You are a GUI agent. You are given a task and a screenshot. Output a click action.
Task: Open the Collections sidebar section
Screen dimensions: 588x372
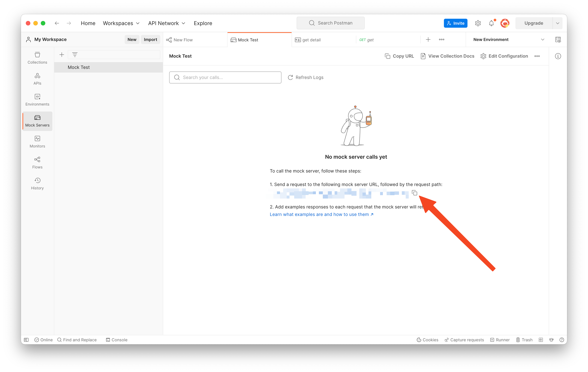37,58
